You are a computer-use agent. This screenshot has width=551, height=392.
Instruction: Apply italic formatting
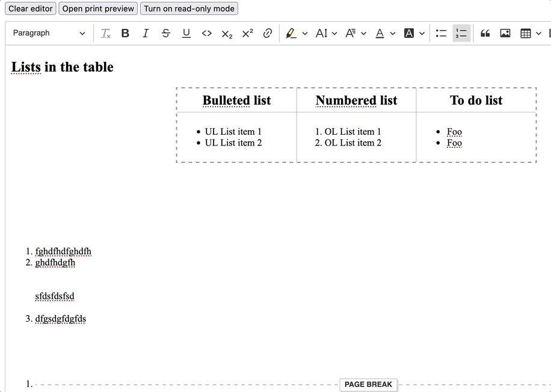[x=145, y=33]
